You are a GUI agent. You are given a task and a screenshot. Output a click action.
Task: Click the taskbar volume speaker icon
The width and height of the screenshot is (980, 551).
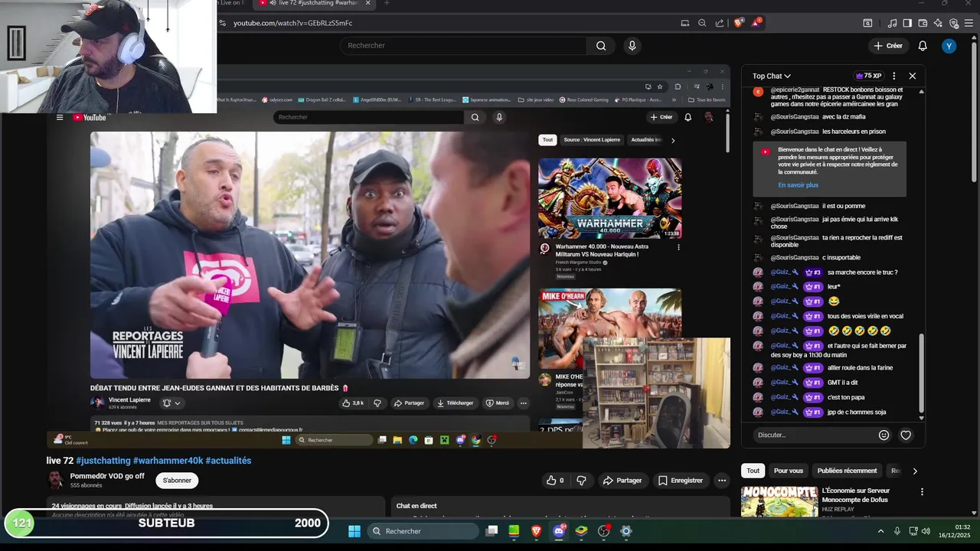[x=926, y=531]
